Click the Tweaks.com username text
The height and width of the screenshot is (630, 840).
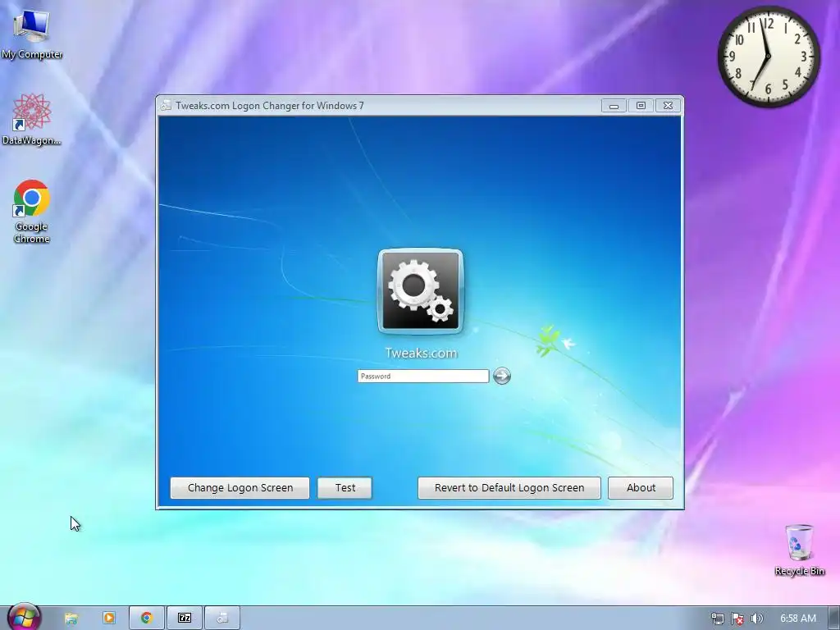[x=421, y=353]
